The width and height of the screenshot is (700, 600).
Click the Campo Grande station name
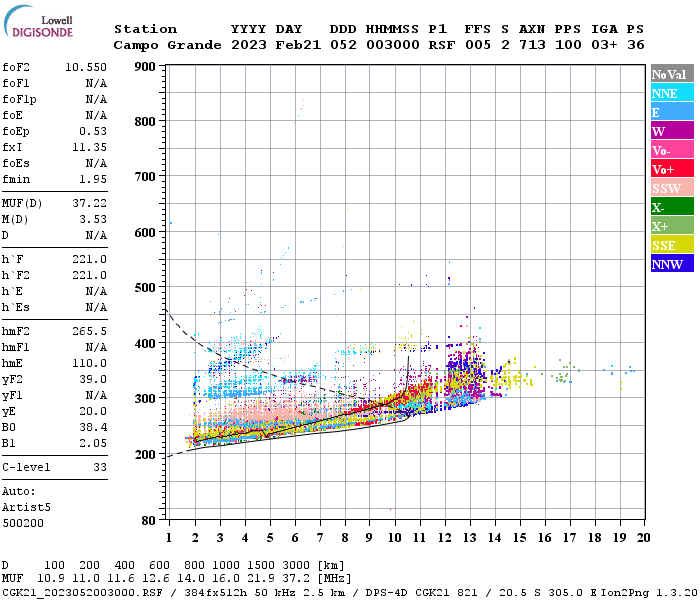167,45
